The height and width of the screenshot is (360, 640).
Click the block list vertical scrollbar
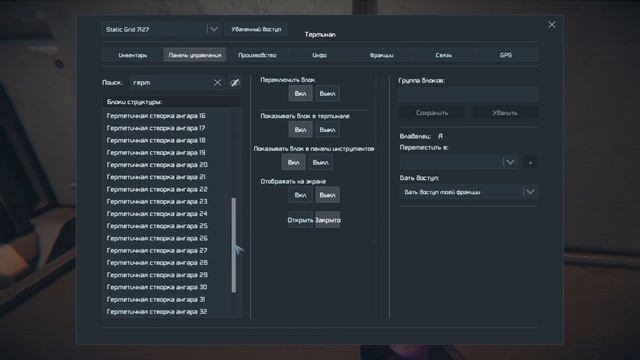point(234,245)
